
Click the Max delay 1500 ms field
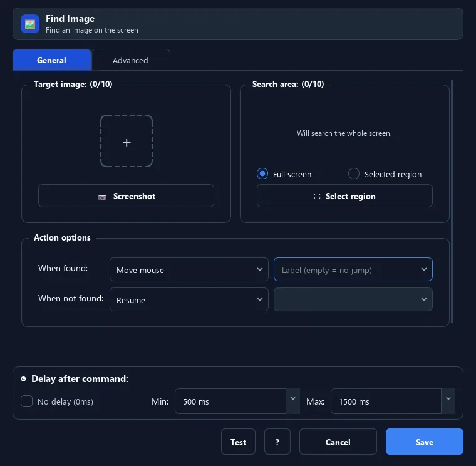(386, 401)
